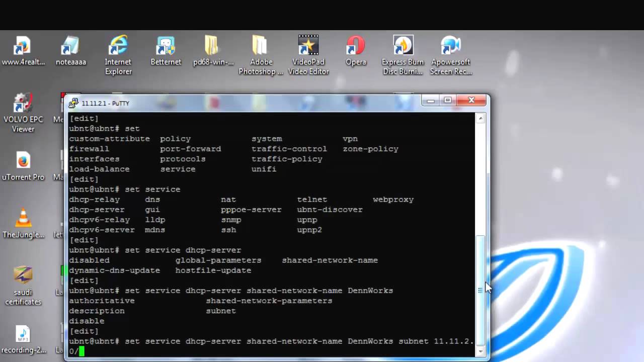Screen dimensions: 644x362
Task: Click 'port-forward' in terminal output
Action: (x=190, y=149)
